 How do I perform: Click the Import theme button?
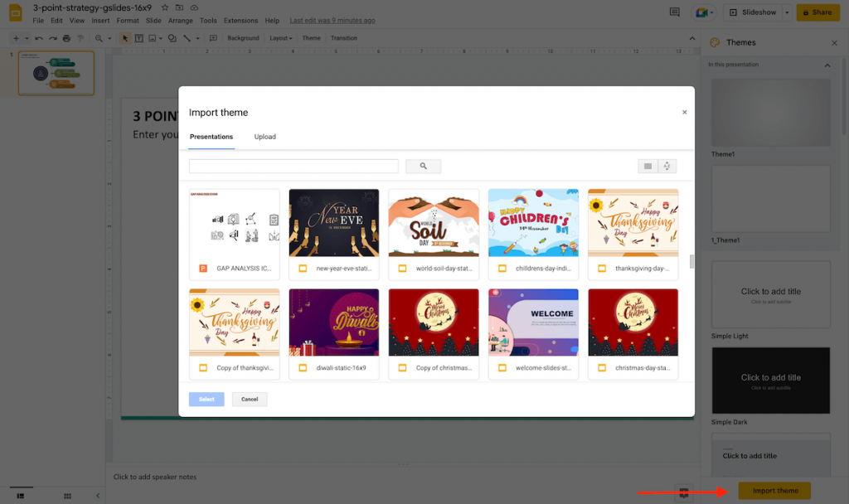point(774,491)
